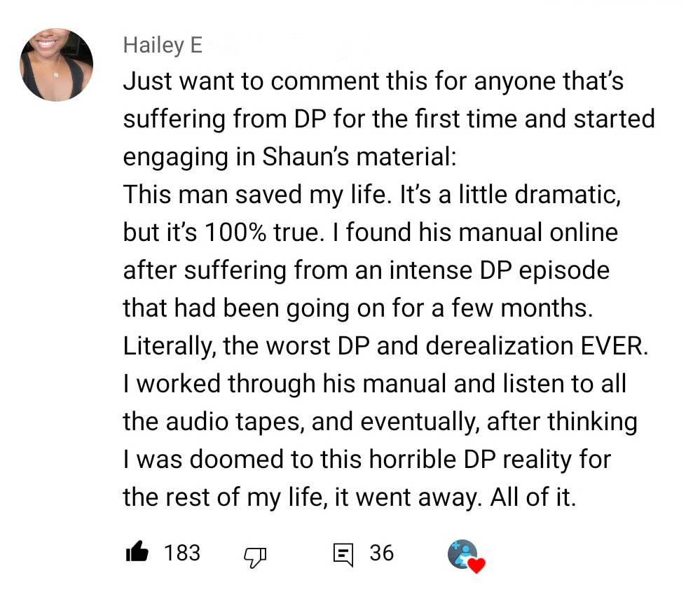
Task: Open Hailey E's channel via her username
Action: click(161, 45)
